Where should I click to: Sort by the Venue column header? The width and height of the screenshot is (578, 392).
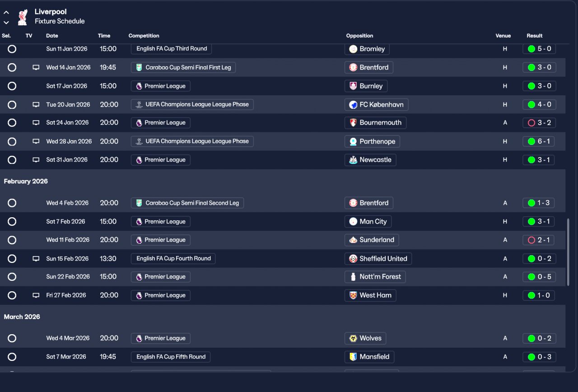(x=503, y=36)
